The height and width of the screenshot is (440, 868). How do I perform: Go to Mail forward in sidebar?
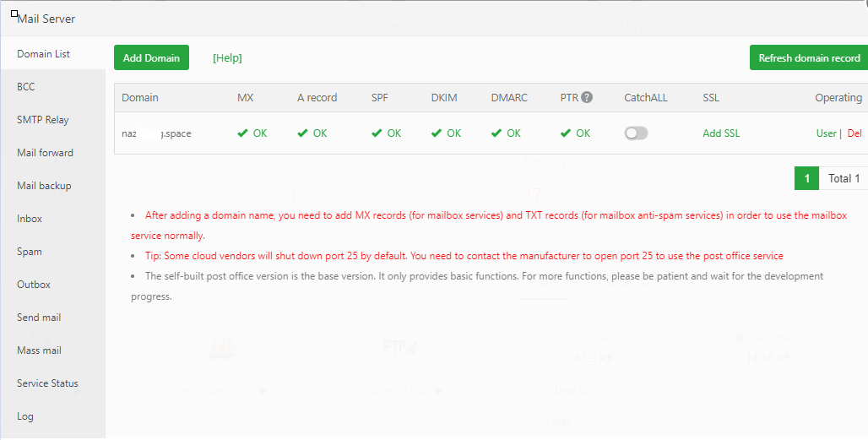pyautogui.click(x=45, y=153)
